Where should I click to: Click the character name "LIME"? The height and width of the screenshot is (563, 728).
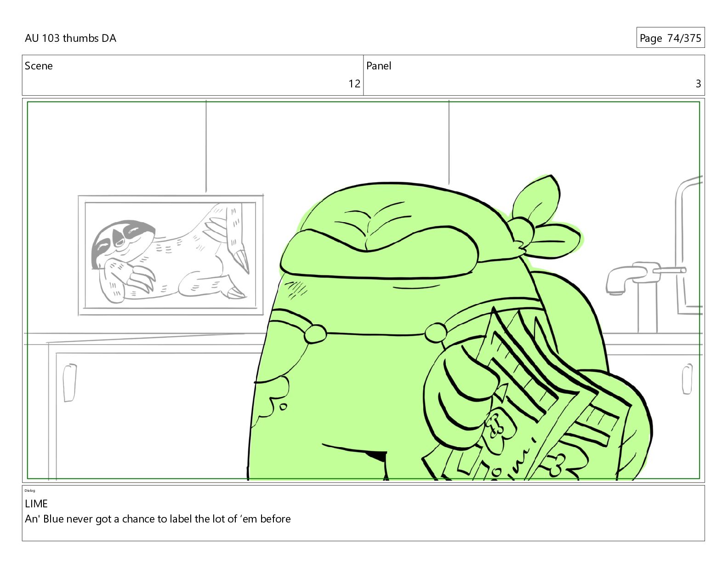coord(36,504)
